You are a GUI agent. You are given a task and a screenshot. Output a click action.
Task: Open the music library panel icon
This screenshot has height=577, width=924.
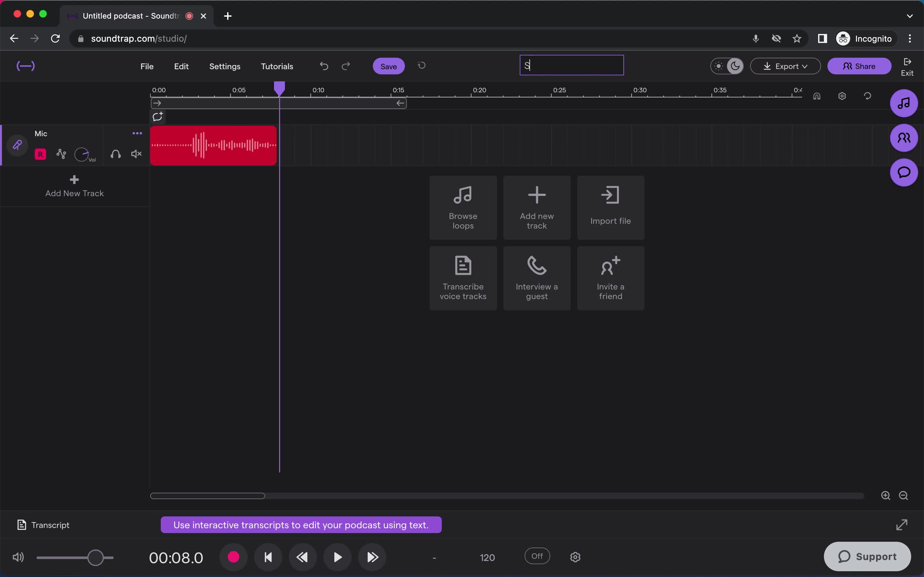tap(903, 103)
